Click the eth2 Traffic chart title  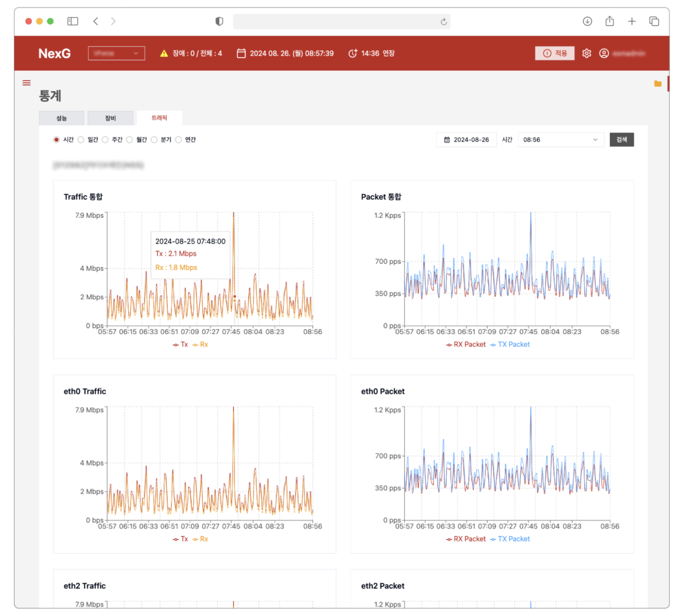pyautogui.click(x=85, y=586)
